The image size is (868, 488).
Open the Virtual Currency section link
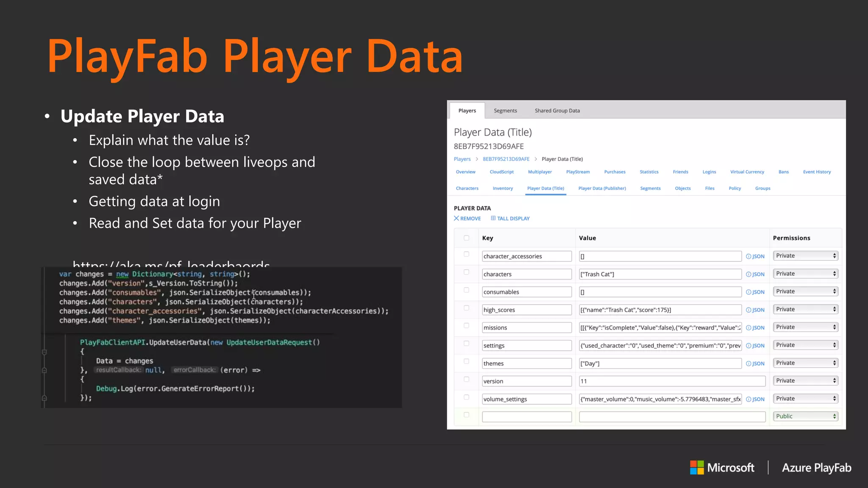(747, 172)
